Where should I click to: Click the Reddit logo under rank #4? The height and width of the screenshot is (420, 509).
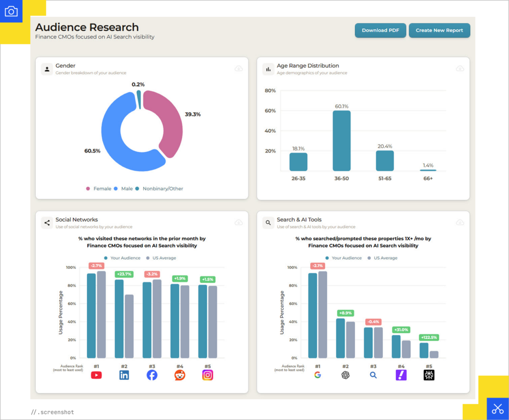180,375
